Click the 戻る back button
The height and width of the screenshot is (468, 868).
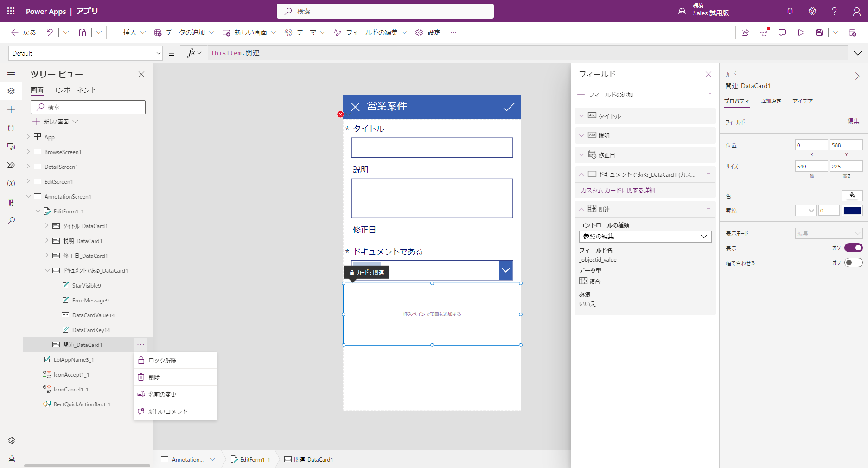coord(23,32)
